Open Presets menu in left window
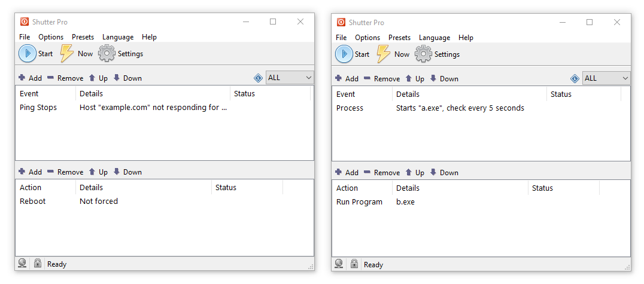644x284 pixels. pos(83,37)
